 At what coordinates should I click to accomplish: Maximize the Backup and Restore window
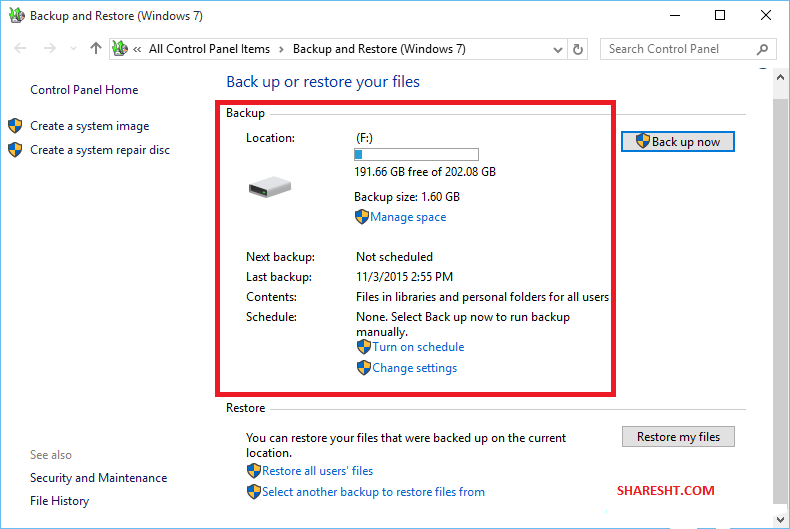click(x=720, y=16)
